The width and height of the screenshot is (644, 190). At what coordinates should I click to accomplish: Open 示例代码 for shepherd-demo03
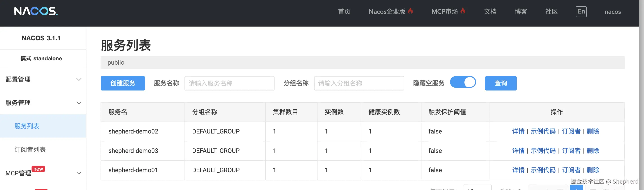click(543, 151)
